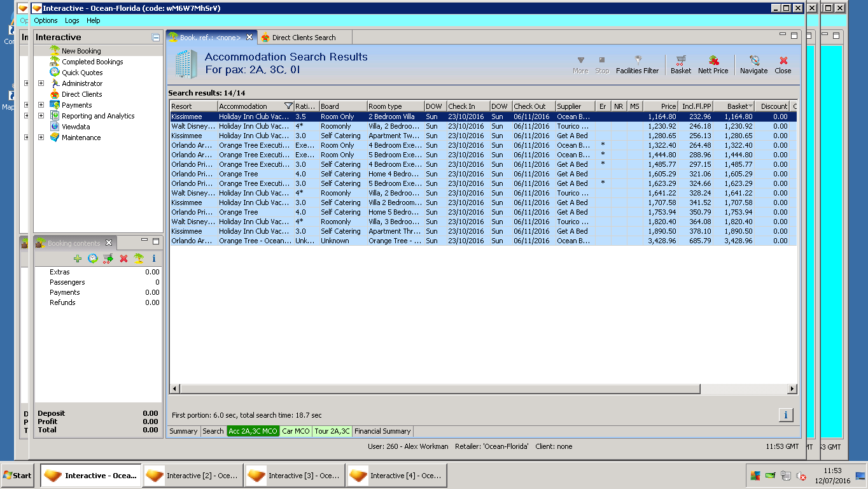Sort results by the Price column header
This screenshot has height=489, width=868.
click(661, 106)
